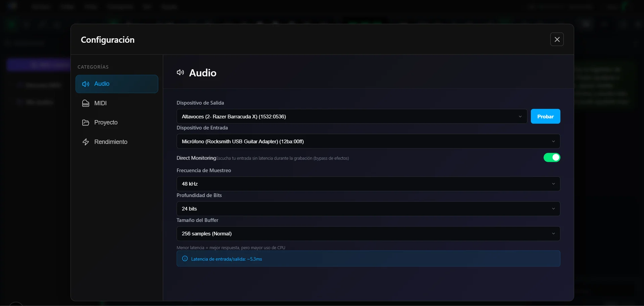Click the chevron on the 256 samples field

(553, 234)
